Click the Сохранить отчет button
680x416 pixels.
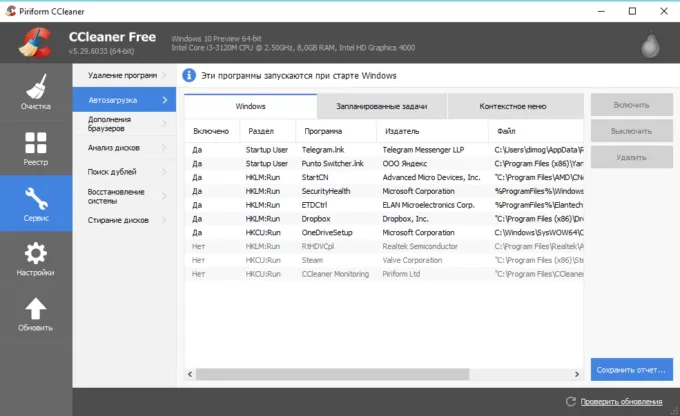coord(630,369)
